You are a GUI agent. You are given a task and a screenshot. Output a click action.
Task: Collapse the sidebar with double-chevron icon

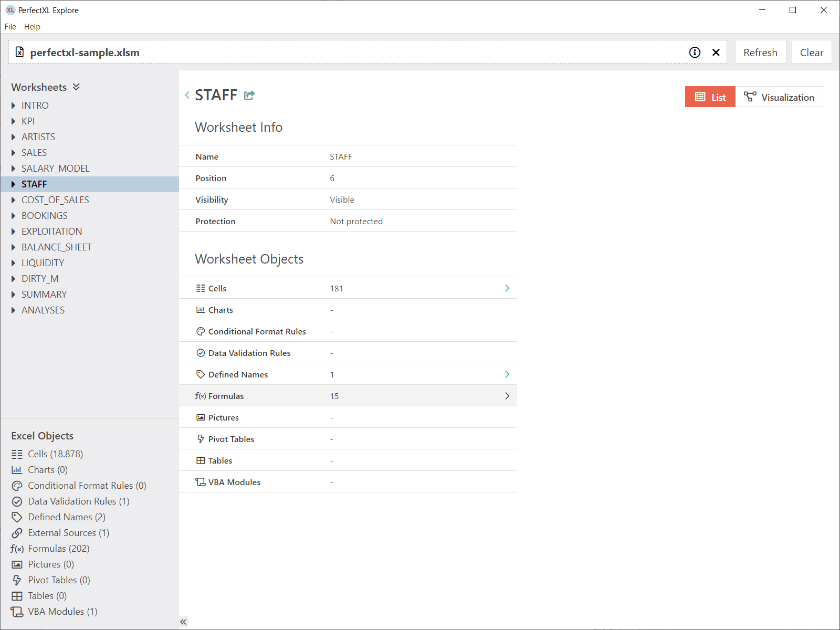183,622
